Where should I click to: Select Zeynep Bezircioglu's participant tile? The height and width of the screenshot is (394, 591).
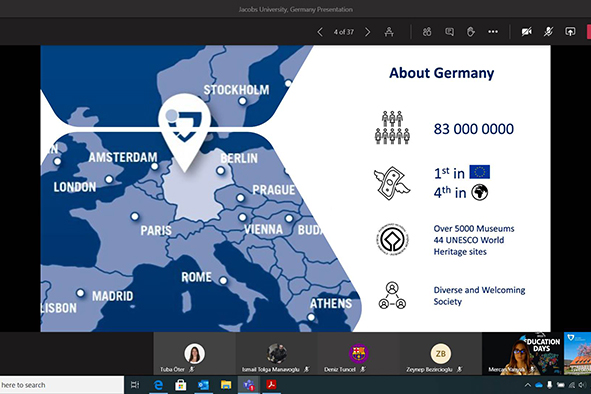tap(441, 354)
